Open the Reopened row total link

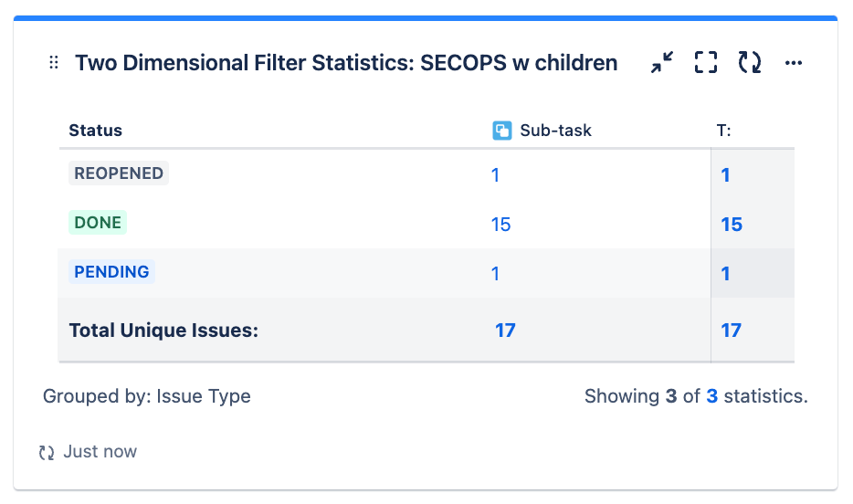tap(725, 174)
